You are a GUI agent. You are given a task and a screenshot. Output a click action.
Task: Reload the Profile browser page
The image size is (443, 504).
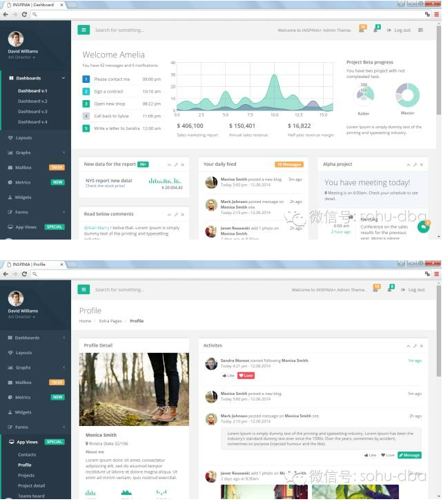coord(24,274)
